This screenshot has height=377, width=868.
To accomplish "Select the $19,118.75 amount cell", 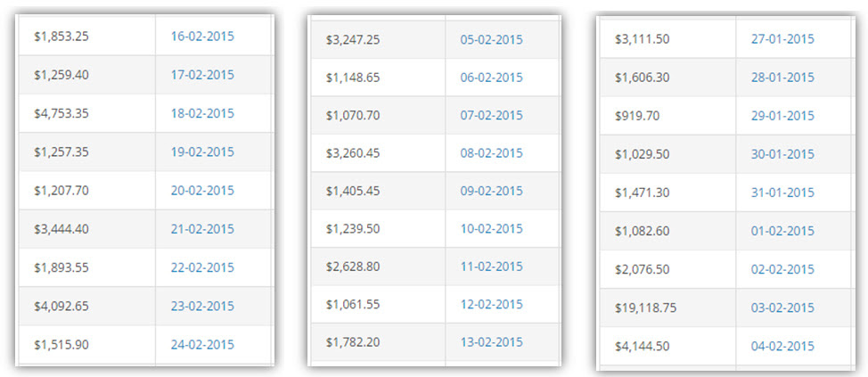I will (667, 307).
